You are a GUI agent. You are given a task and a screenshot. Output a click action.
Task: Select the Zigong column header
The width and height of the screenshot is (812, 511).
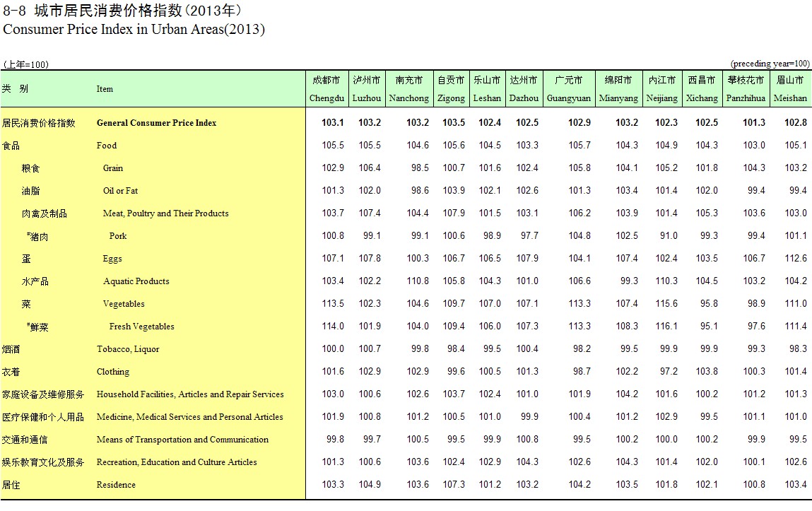(x=451, y=89)
